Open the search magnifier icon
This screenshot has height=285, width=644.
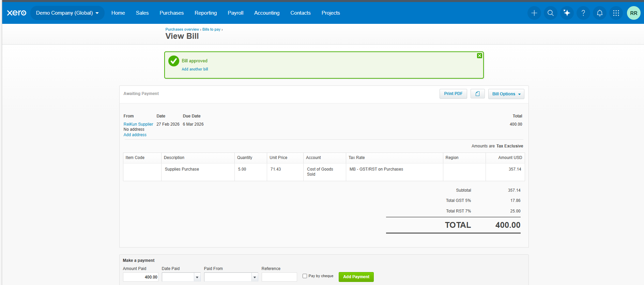point(551,13)
